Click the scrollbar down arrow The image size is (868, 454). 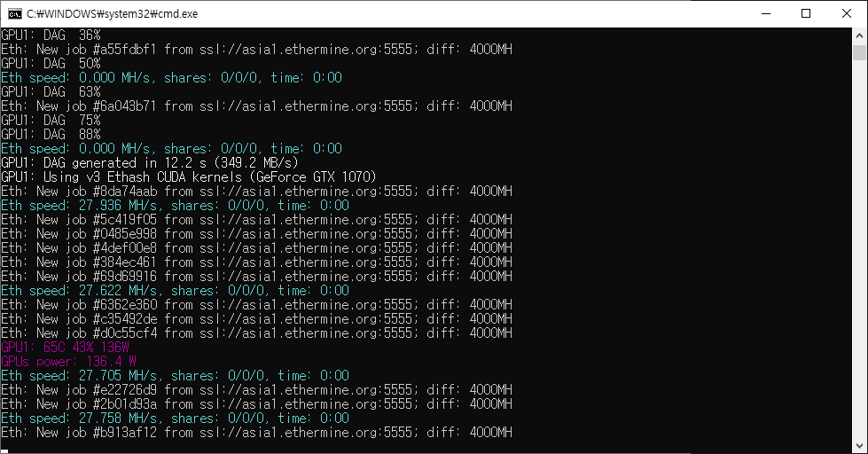pyautogui.click(x=859, y=446)
